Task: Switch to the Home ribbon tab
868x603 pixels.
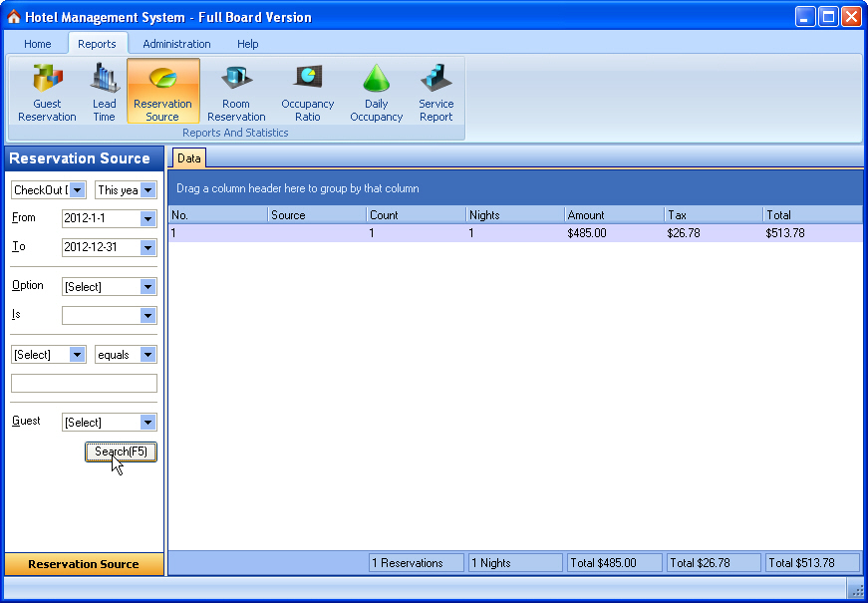Action: pos(38,44)
